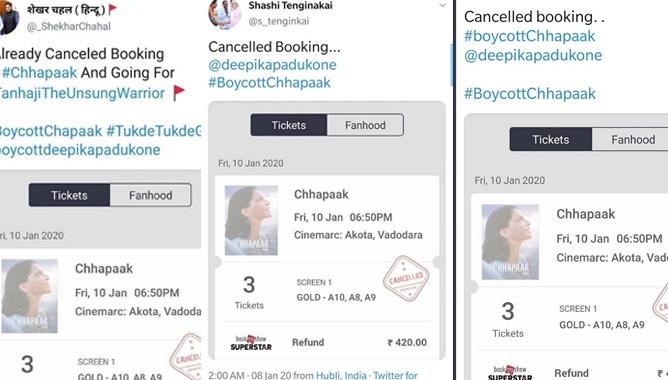Open Chhapaak movie poster in middle ticket
The height and width of the screenshot is (380, 668).
[251, 220]
